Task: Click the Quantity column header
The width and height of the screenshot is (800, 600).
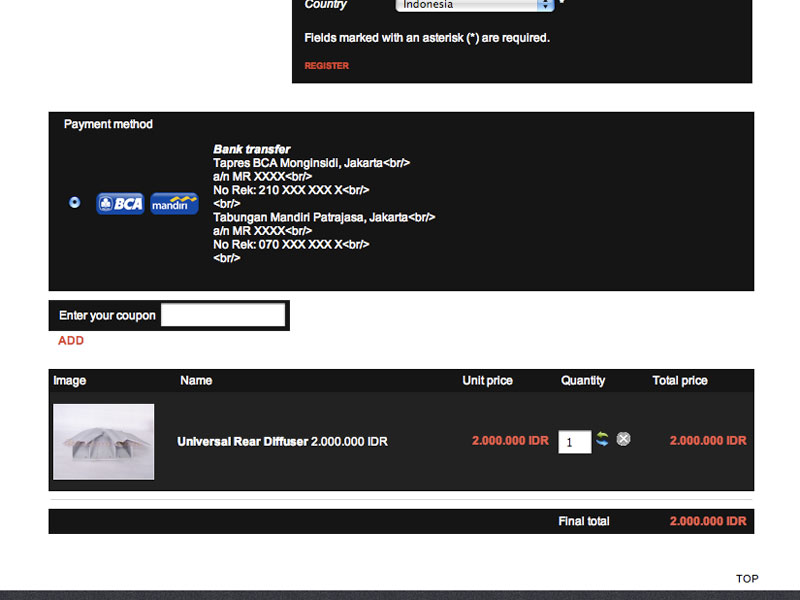Action: pyautogui.click(x=583, y=381)
